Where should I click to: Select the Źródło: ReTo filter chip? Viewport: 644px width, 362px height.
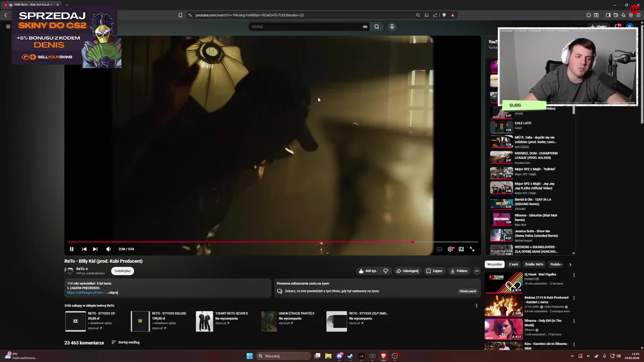pos(534,264)
